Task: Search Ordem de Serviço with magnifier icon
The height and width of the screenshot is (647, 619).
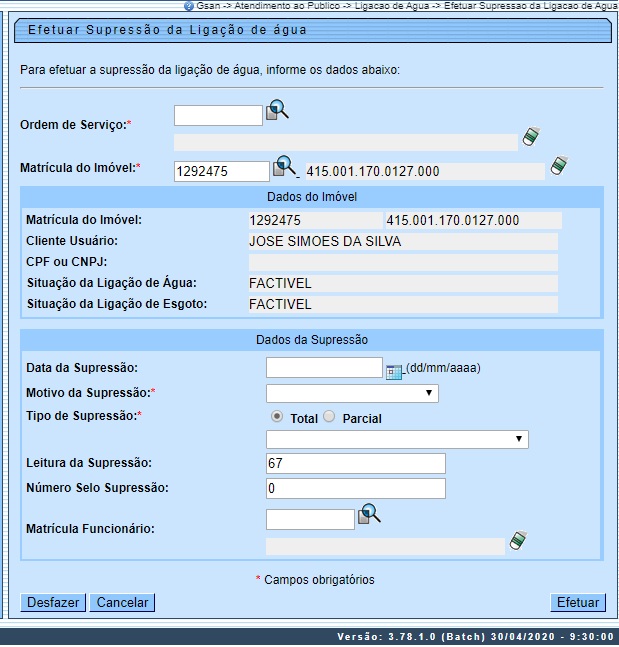Action: 277,111
